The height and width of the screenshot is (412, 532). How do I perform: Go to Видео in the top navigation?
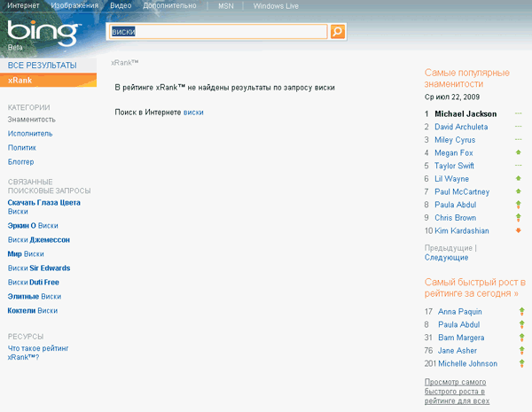click(121, 6)
